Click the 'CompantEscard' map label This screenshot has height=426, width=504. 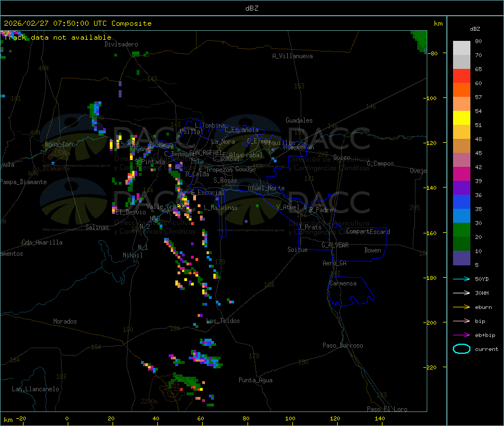click(368, 231)
